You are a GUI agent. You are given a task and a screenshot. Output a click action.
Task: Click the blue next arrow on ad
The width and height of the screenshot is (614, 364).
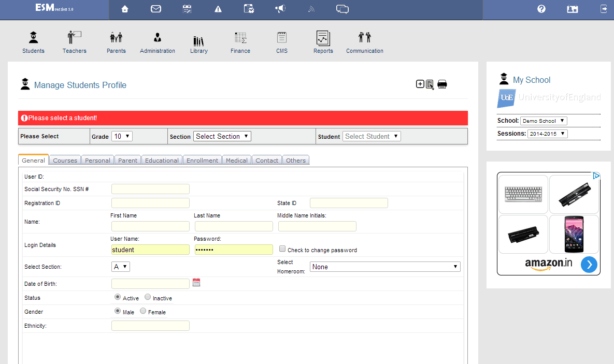(x=589, y=265)
